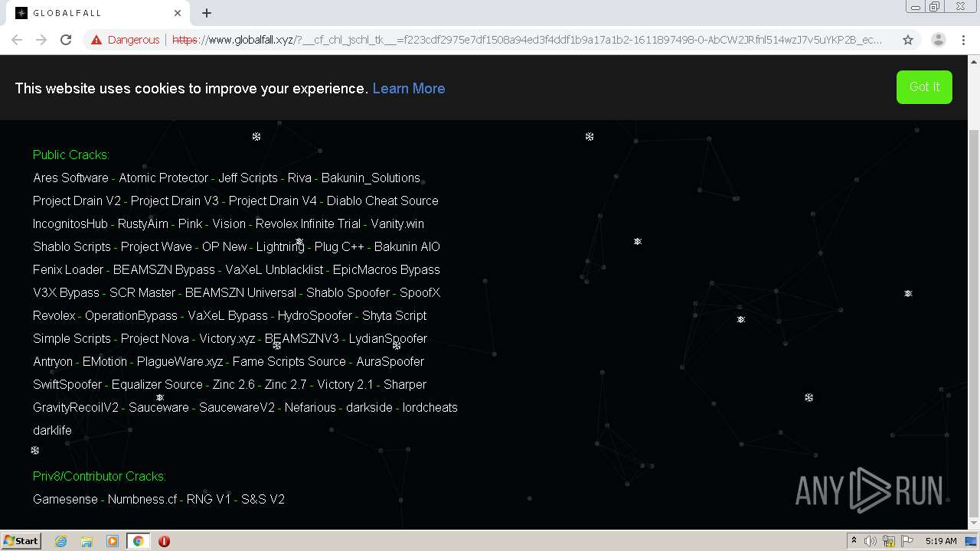Open the Bakunin AIO link
Screen dimensions: 980x551
click(x=407, y=246)
